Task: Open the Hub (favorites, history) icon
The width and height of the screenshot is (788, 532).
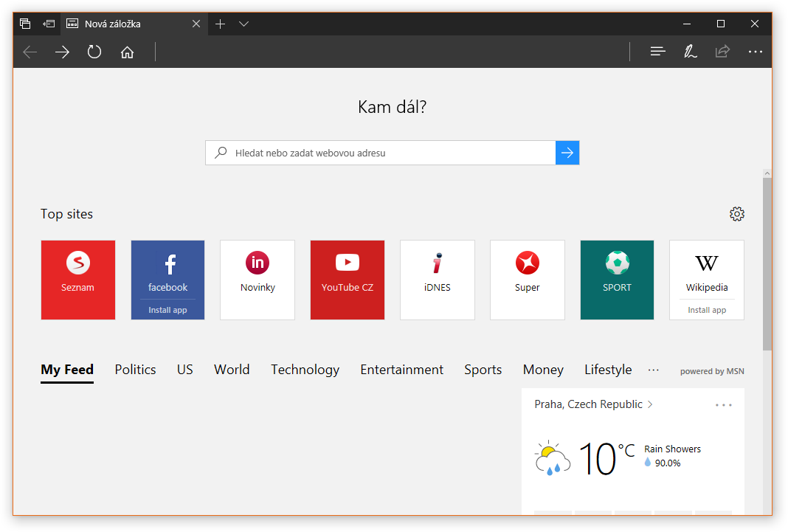Action: [x=658, y=51]
